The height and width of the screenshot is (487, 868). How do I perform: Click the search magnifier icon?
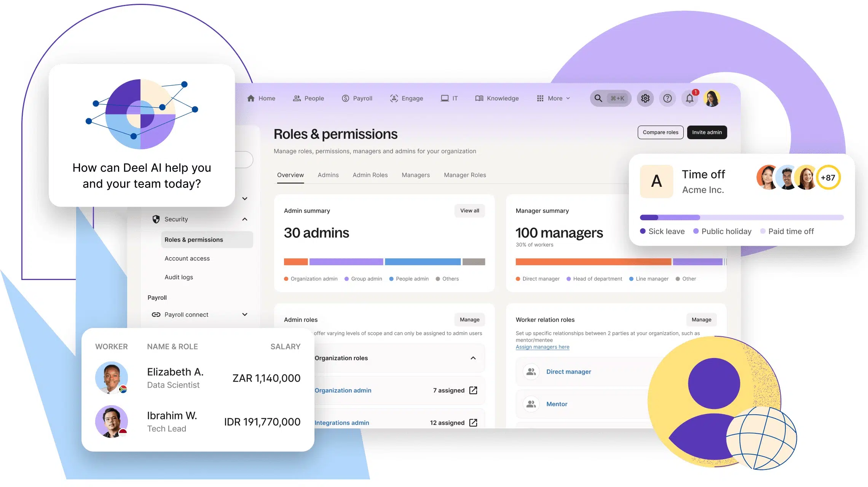coord(598,99)
